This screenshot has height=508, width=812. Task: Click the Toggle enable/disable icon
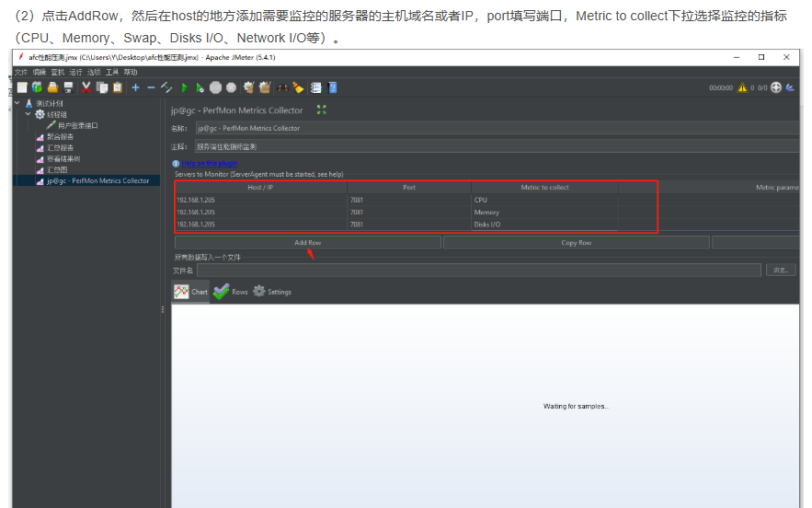pos(166,87)
